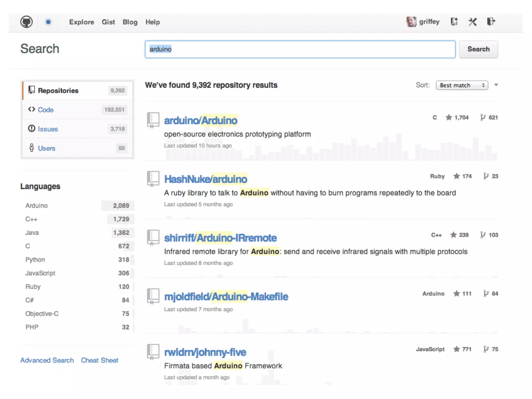
Task: Click the star icon for arduino/Arduino
Action: click(449, 118)
